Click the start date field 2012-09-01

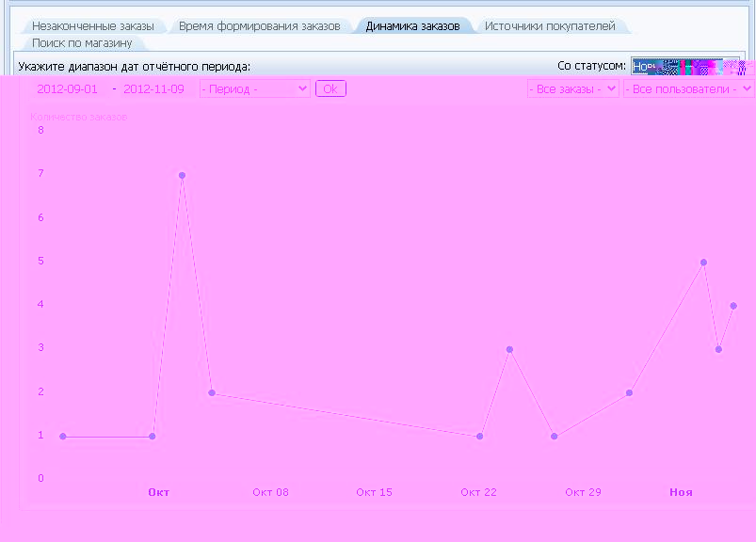click(x=67, y=88)
